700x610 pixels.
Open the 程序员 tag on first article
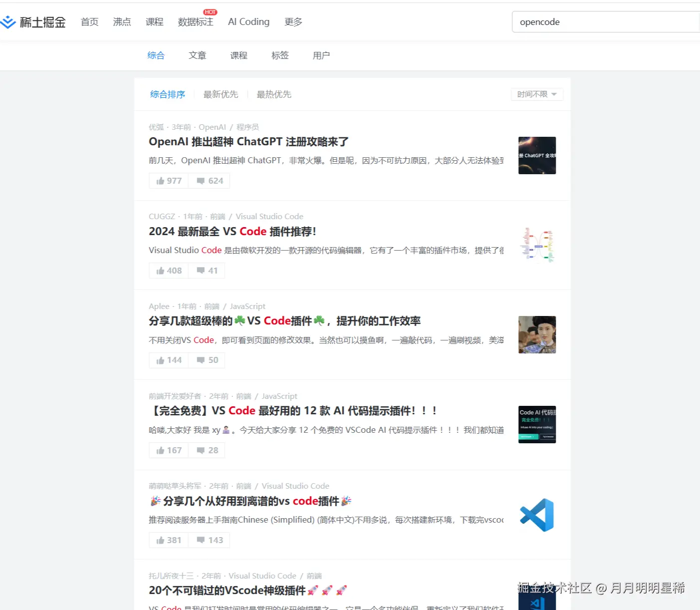(x=248, y=127)
